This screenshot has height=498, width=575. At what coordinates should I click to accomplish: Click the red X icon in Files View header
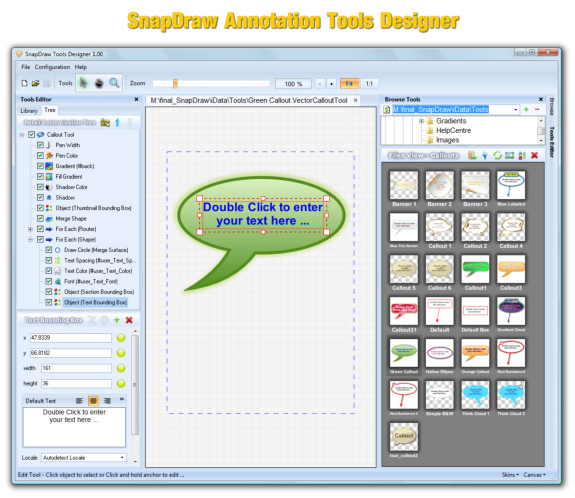(x=535, y=155)
